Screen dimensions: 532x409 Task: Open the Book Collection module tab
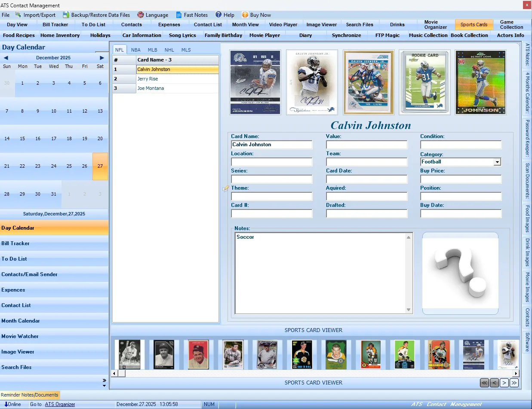pos(469,35)
